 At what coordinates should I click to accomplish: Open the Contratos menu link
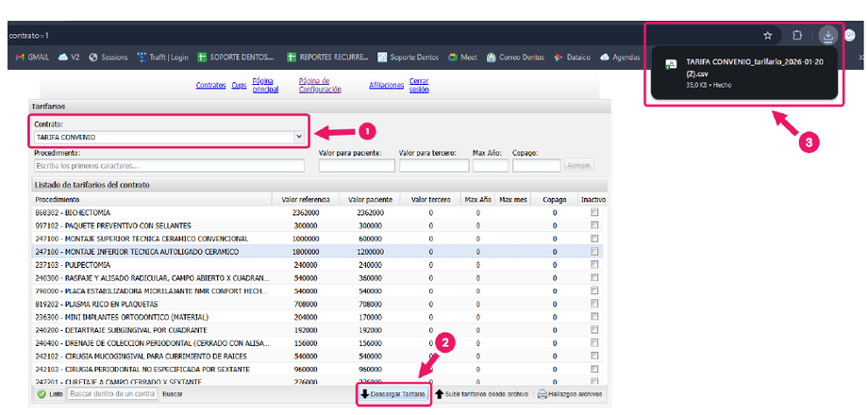pos(210,85)
